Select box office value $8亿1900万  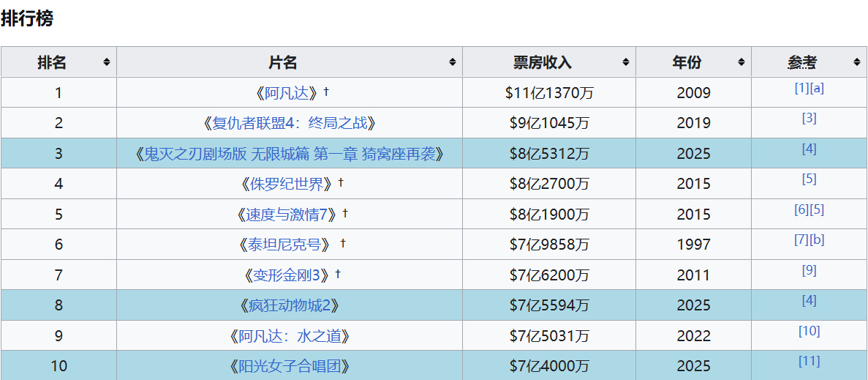pos(549,215)
